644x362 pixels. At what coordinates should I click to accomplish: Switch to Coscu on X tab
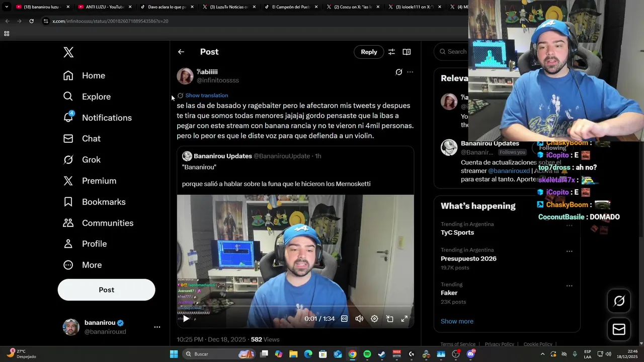353,7
